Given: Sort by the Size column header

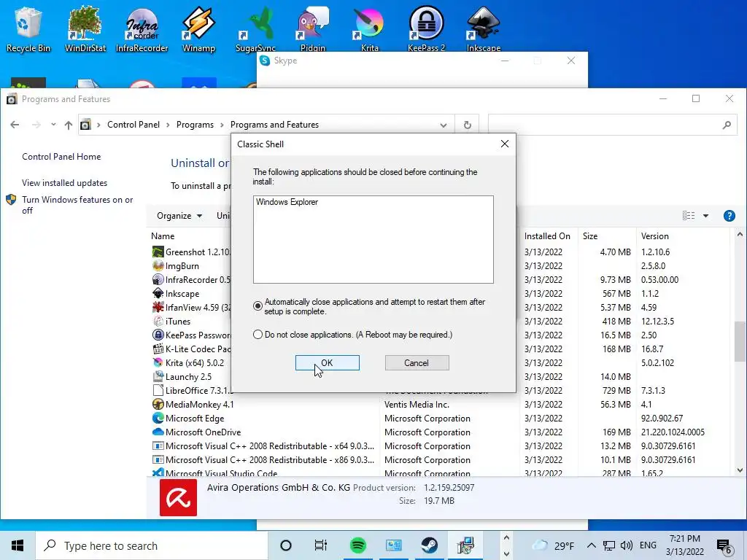Looking at the screenshot, I should point(589,236).
